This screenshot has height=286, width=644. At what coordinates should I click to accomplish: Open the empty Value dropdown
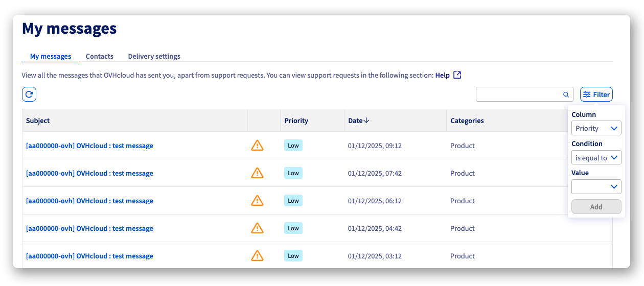point(596,187)
